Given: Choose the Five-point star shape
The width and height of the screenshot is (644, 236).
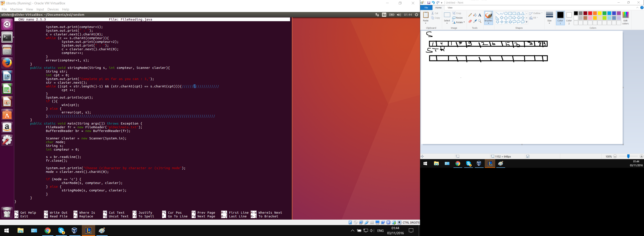Looking at the screenshot, I should pyautogui.click(x=506, y=22).
